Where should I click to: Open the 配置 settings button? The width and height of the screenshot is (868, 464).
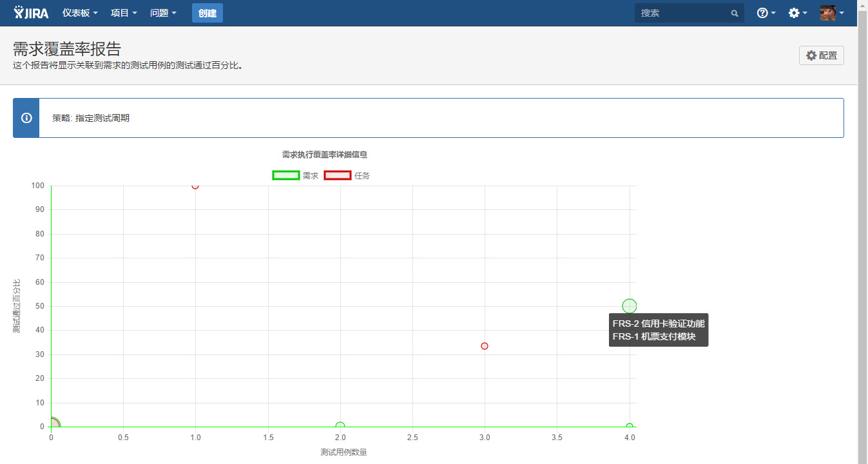coord(822,55)
